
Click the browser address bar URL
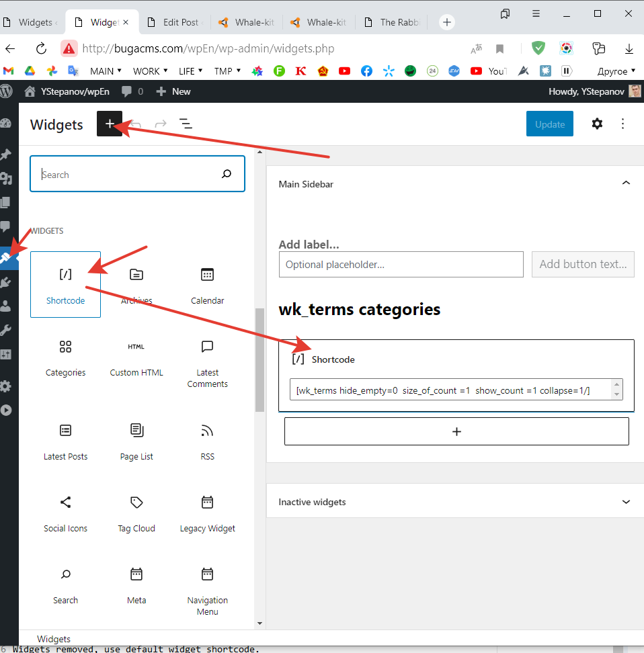pyautogui.click(x=208, y=49)
